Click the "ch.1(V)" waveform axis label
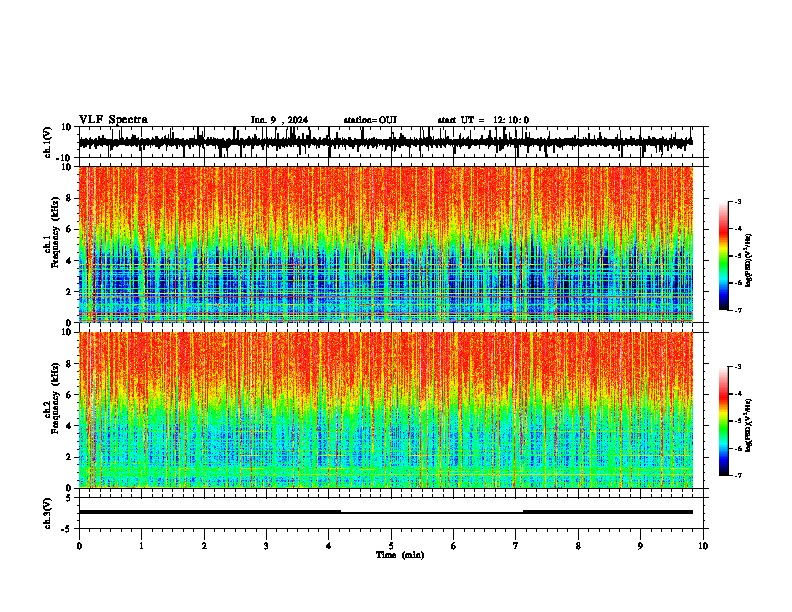Screen dimensions: 792x612 click(x=47, y=142)
